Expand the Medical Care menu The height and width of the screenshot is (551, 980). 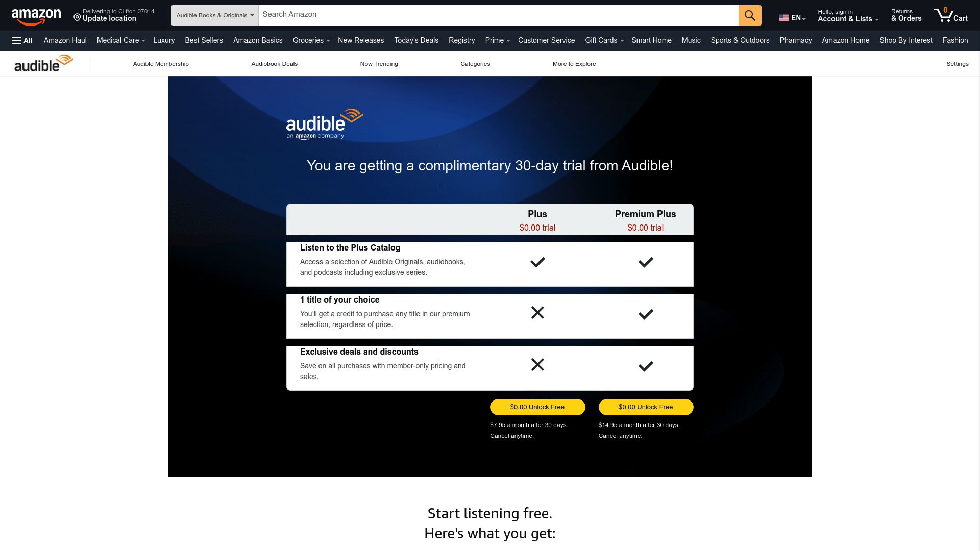point(121,40)
